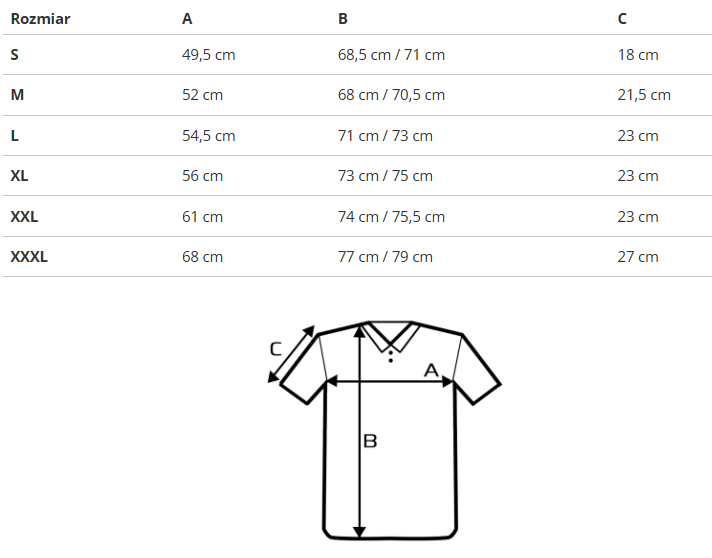Image resolution: width=712 pixels, height=558 pixels.
Task: Select the XXXL size row label
Action: [29, 257]
